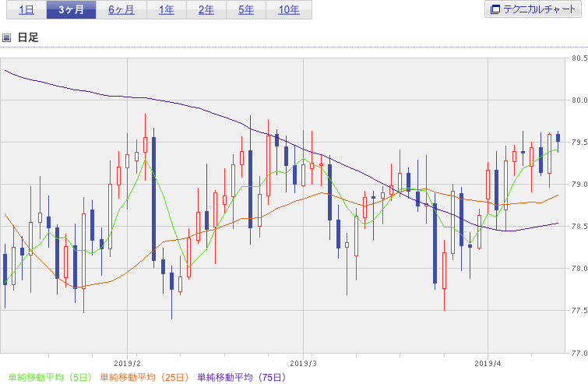
Task: Click the blue square icon beside 日足
Action: [x=6, y=37]
